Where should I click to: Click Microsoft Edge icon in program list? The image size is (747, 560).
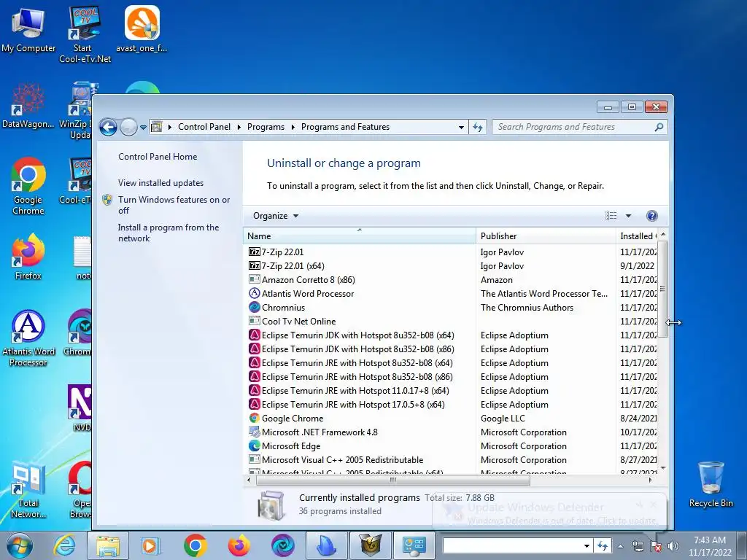(255, 446)
